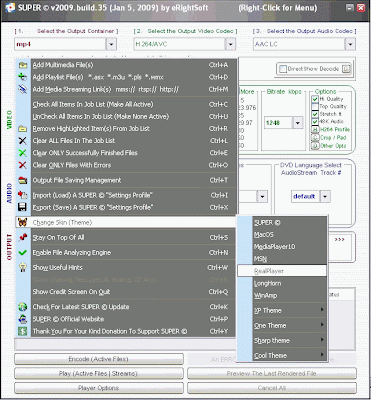Enable the Top Quality checkbox
The width and height of the screenshot is (371, 400).
pyautogui.click(x=315, y=107)
